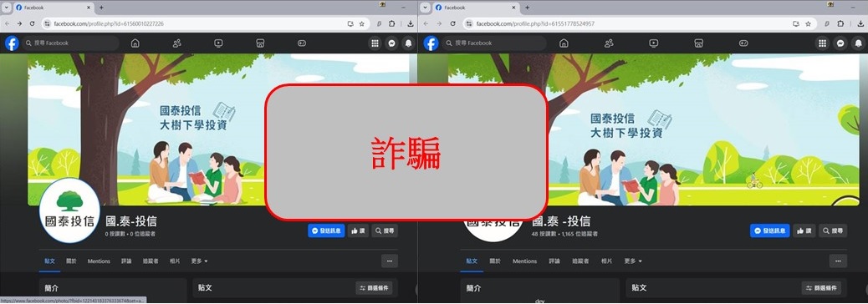
Task: Open Video icon in right window
Action: click(x=654, y=43)
